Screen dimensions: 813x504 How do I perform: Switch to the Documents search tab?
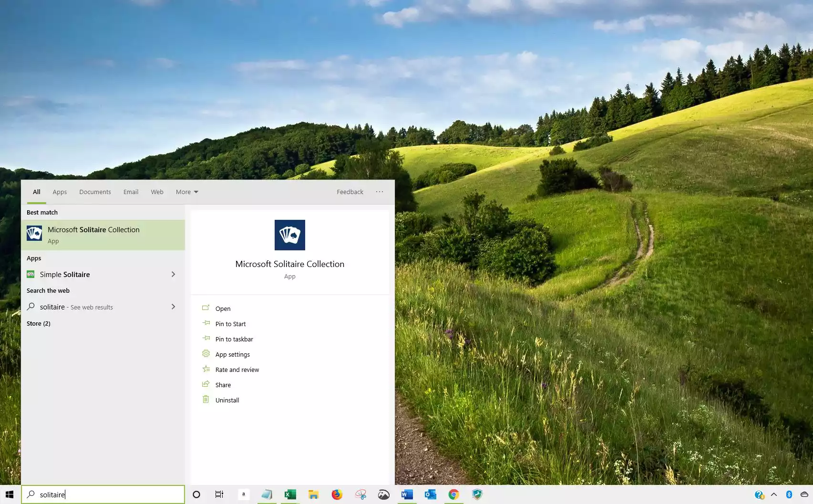click(95, 192)
